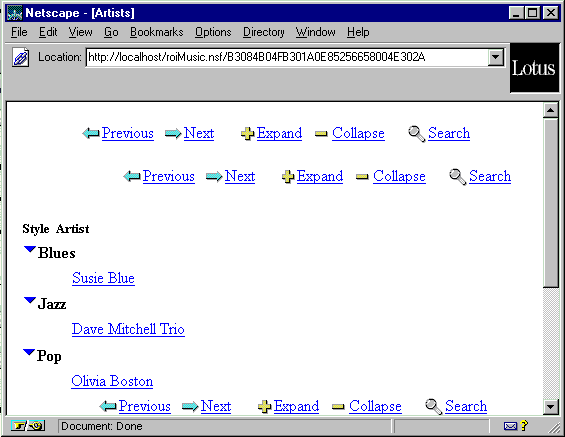Open the Location URL dropdown arrow
The width and height of the screenshot is (565, 437).
click(496, 57)
